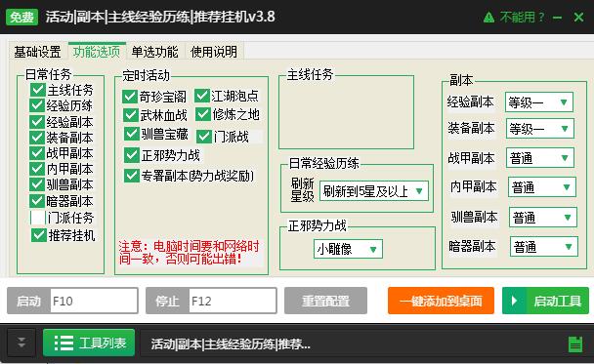
Task: Switch to the 基础设置 tab
Action: point(37,52)
